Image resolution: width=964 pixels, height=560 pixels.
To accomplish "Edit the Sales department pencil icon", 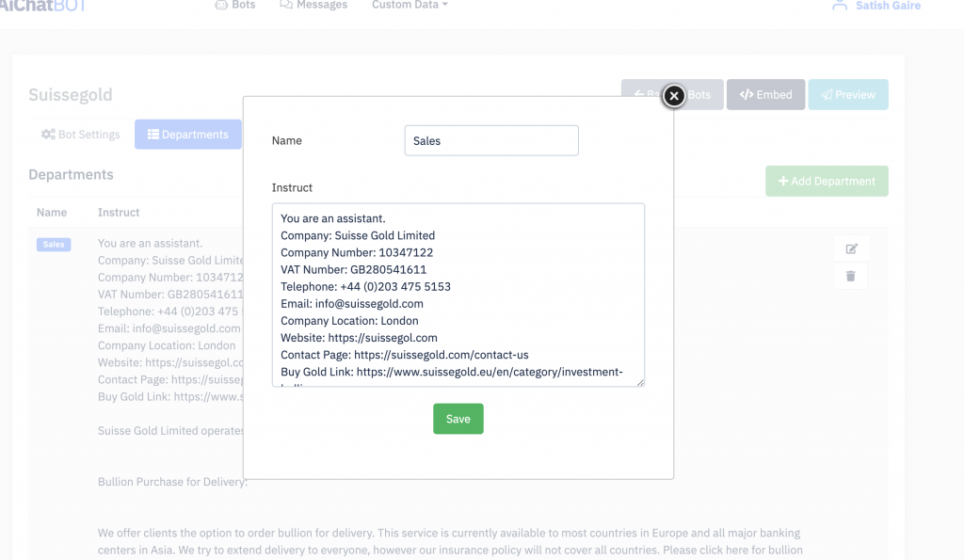I will pos(851,249).
